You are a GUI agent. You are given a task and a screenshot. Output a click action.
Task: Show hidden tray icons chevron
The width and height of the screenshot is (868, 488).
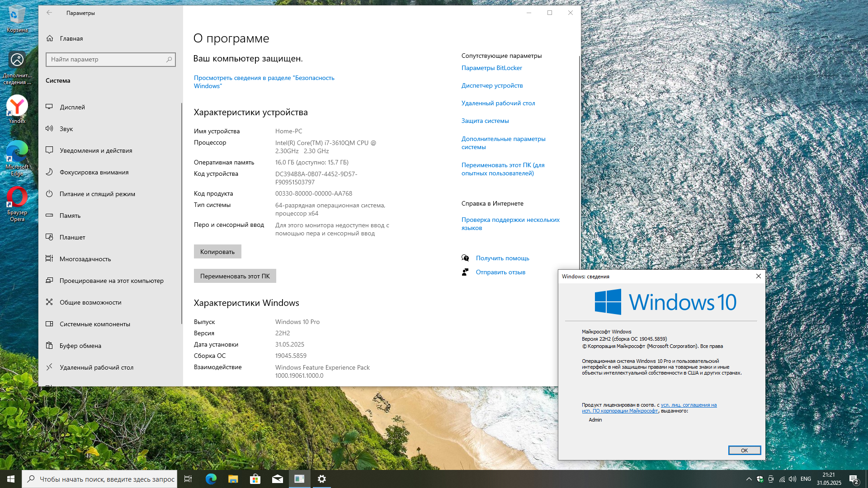point(749,479)
